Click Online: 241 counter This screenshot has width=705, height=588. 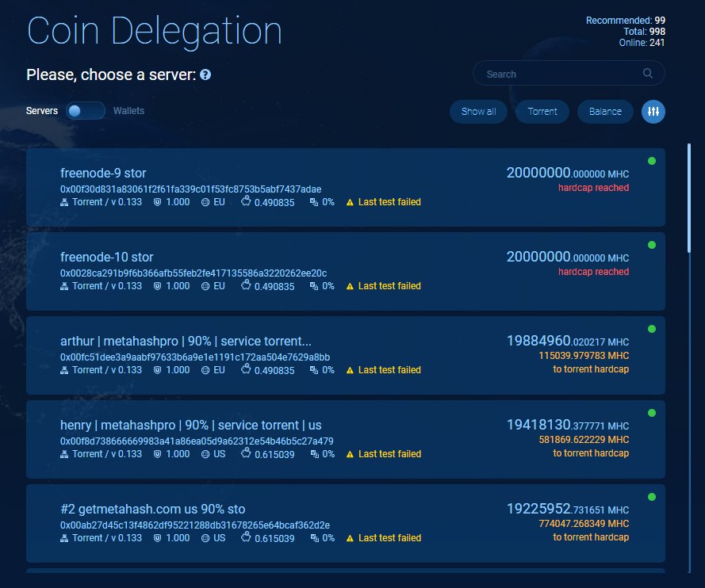coord(642,43)
